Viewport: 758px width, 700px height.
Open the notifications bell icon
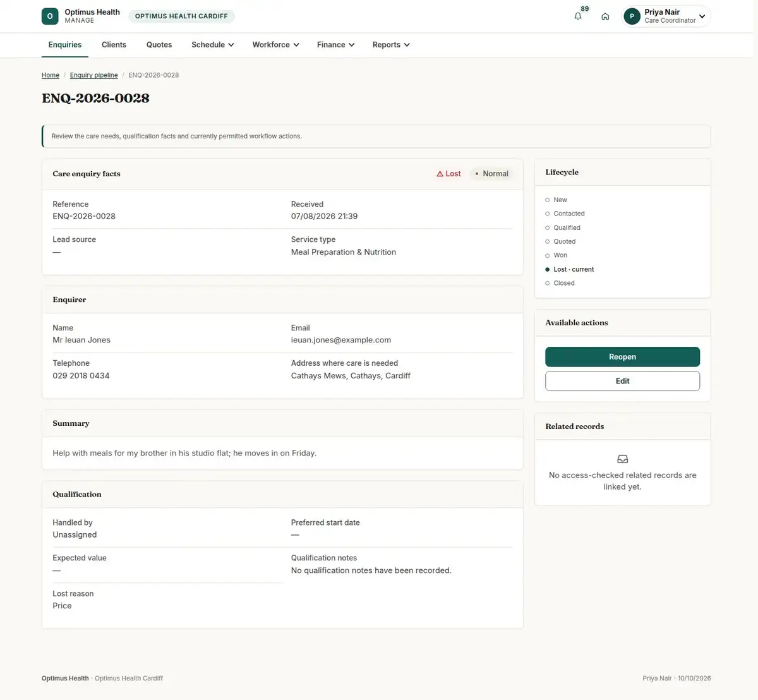tap(578, 16)
